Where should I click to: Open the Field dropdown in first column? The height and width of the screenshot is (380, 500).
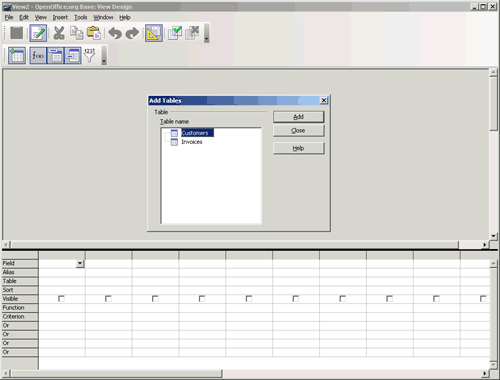[x=80, y=263]
